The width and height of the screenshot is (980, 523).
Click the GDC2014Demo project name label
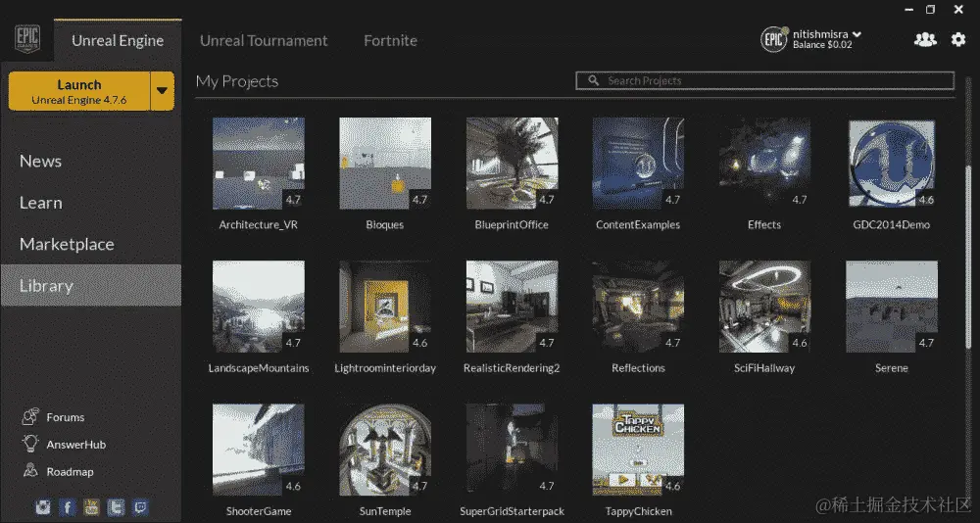pos(892,225)
